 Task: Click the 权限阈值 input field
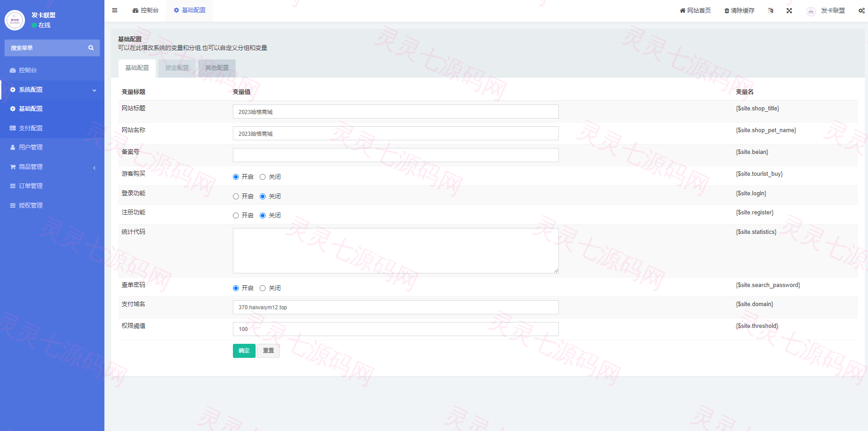[396, 329]
